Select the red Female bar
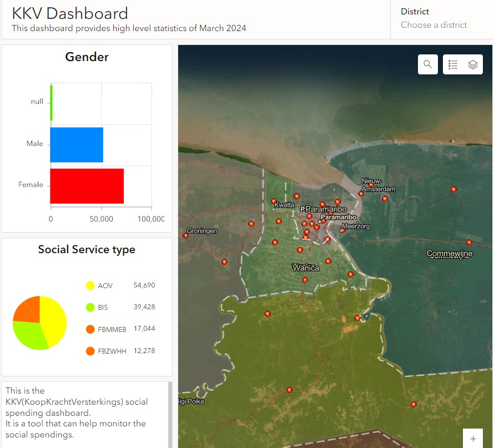The width and height of the screenshot is (494, 448). [x=87, y=185]
